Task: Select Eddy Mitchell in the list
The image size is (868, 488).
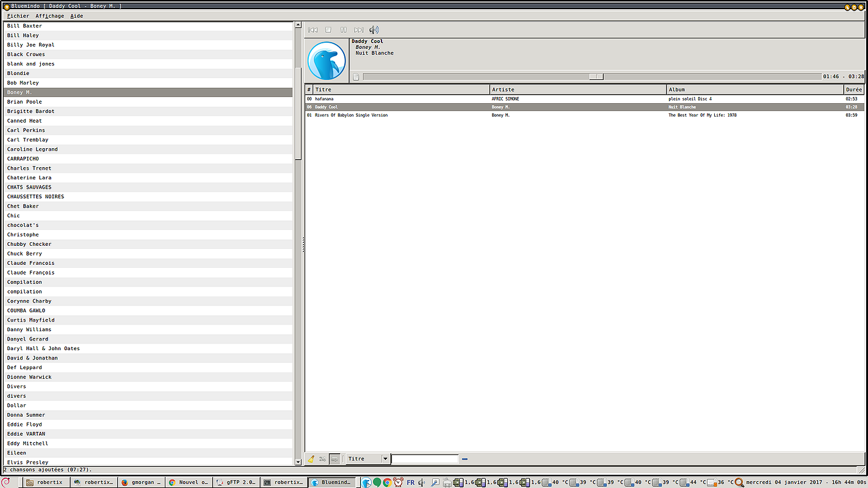Action: point(148,443)
